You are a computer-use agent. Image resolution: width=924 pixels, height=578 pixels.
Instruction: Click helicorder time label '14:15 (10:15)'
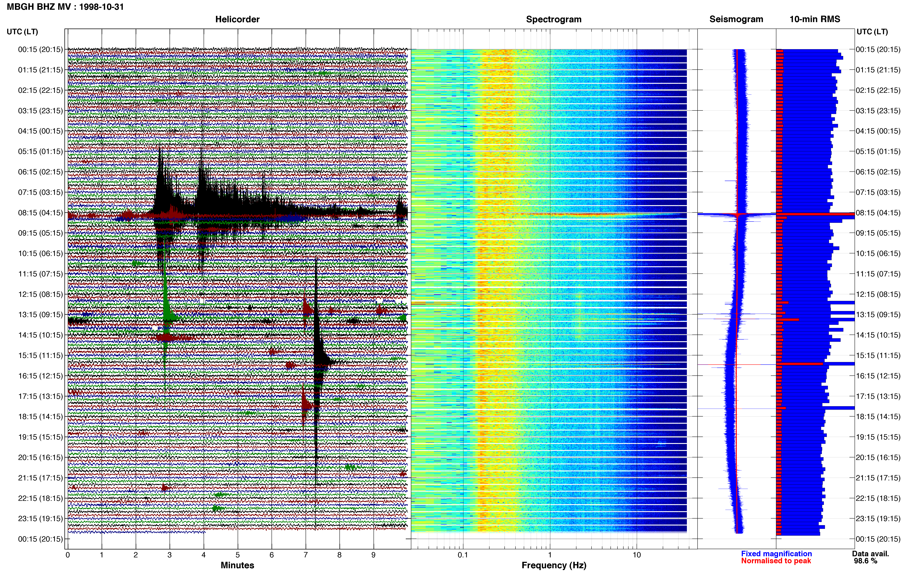click(41, 335)
